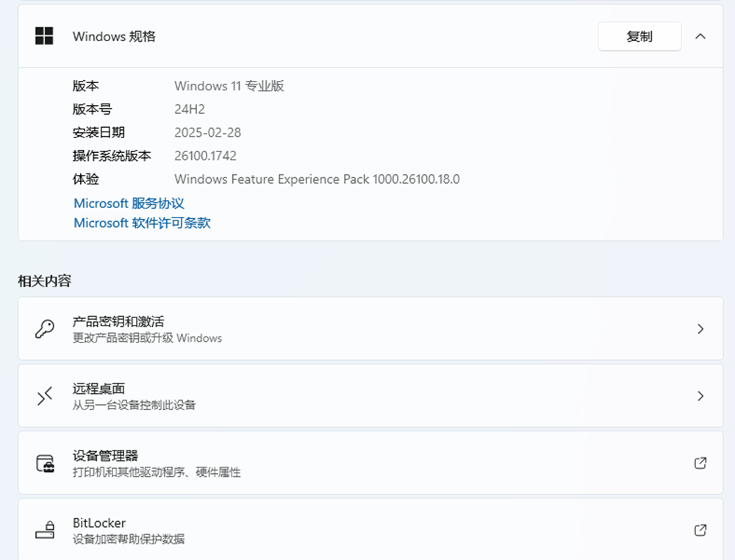The width and height of the screenshot is (735, 560).
Task: Click the BitLocker lock drive icon
Action: [x=46, y=530]
